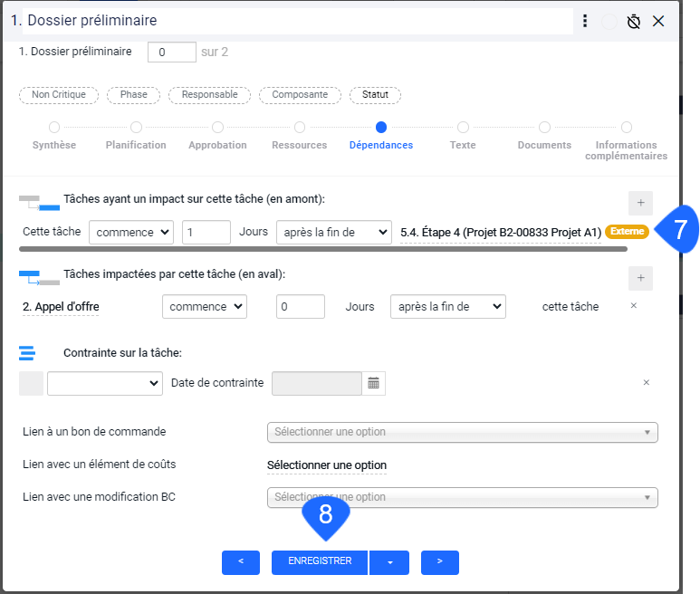Open the upstream 'commence' dropdown
The height and width of the screenshot is (594, 700).
131,233
